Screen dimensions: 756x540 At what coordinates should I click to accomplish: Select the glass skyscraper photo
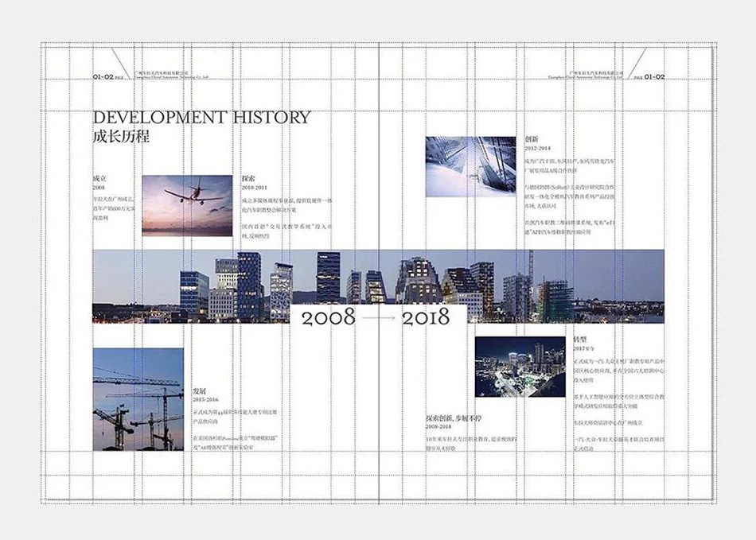(x=470, y=166)
